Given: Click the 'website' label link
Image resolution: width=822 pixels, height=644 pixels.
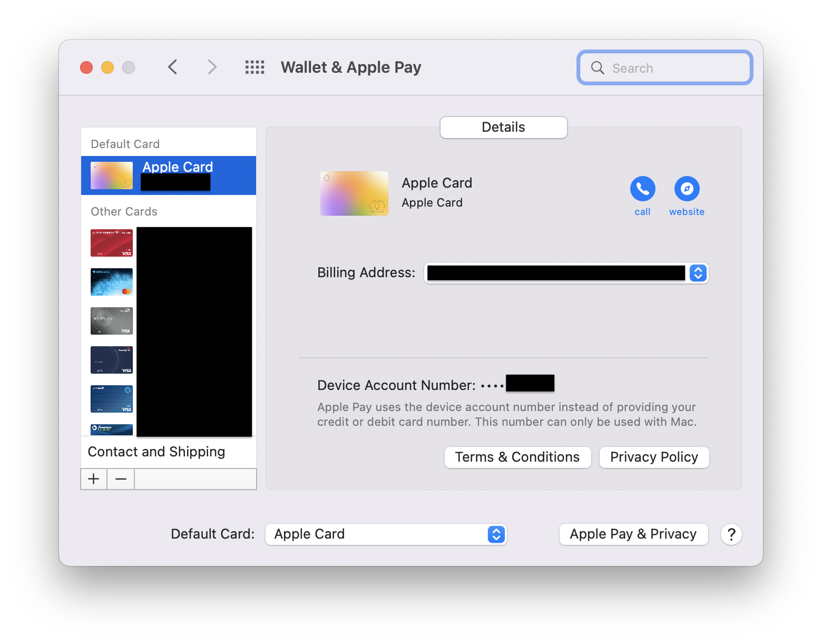Looking at the screenshot, I should coord(687,212).
